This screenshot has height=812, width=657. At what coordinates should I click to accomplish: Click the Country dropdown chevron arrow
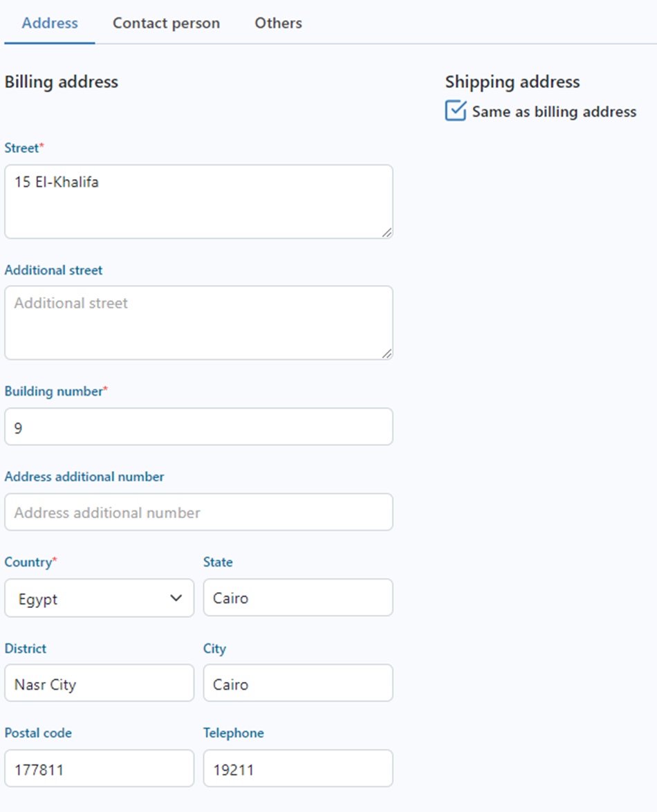point(176,598)
